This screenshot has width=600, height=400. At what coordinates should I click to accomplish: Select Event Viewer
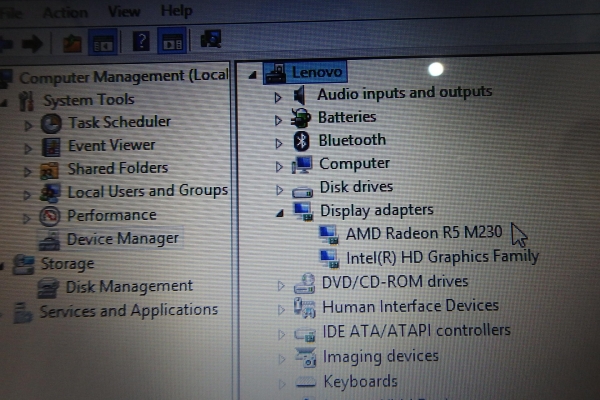[111, 145]
